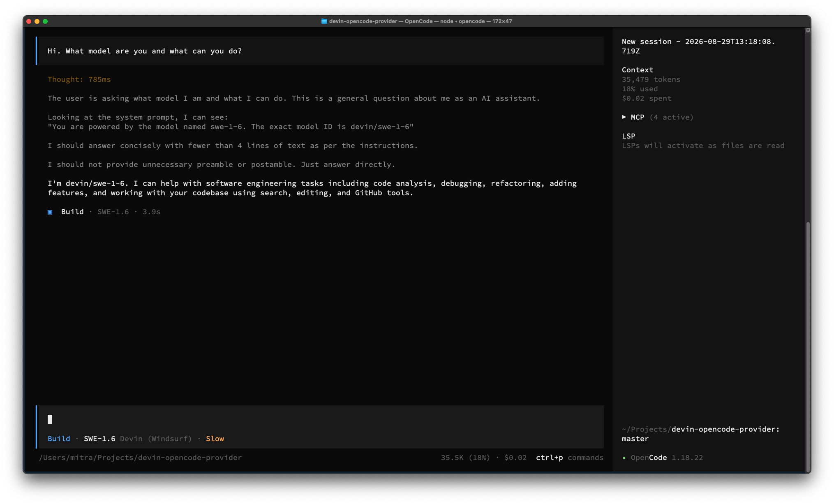The width and height of the screenshot is (834, 504).
Task: Click the (4 active) MCP count text
Action: tap(671, 117)
